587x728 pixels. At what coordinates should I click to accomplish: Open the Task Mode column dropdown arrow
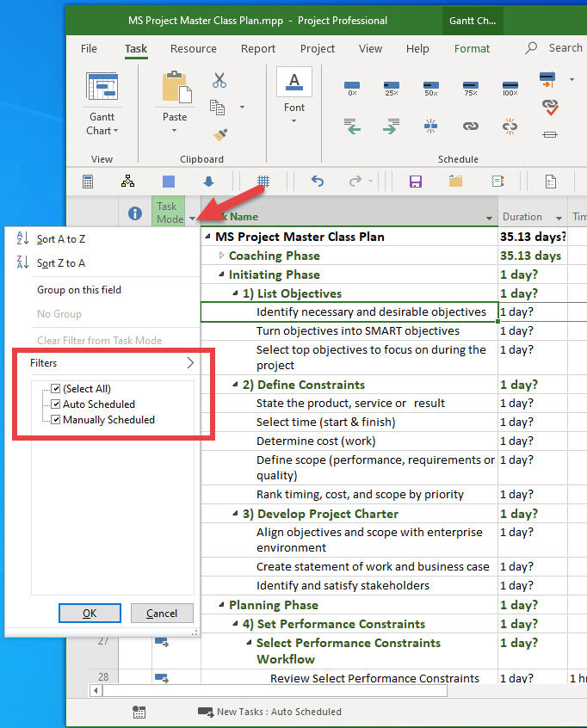point(192,219)
